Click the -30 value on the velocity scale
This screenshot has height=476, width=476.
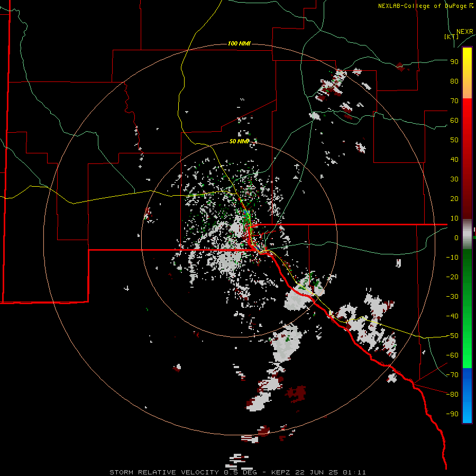[x=452, y=297]
